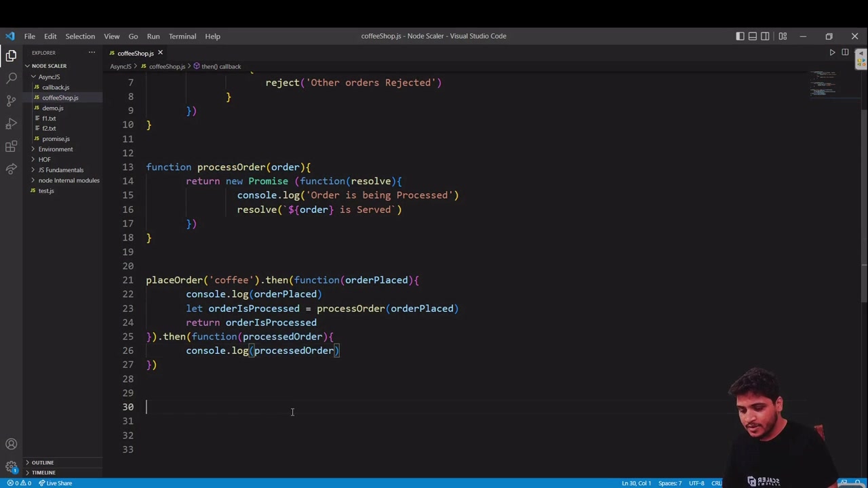Viewport: 868px width, 488px height.
Task: Select the coffeeShop.js editor tab
Action: point(135,53)
